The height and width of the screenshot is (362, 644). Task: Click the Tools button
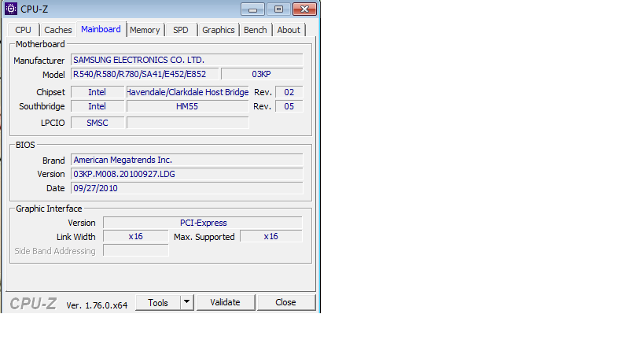(x=158, y=302)
